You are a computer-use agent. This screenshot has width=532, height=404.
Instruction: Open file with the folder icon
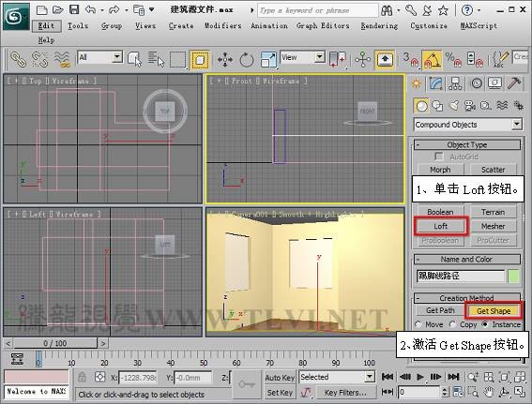pyautogui.click(x=57, y=9)
